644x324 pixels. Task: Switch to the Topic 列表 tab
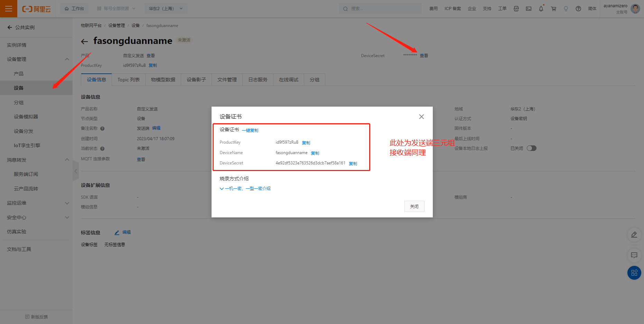[129, 80]
